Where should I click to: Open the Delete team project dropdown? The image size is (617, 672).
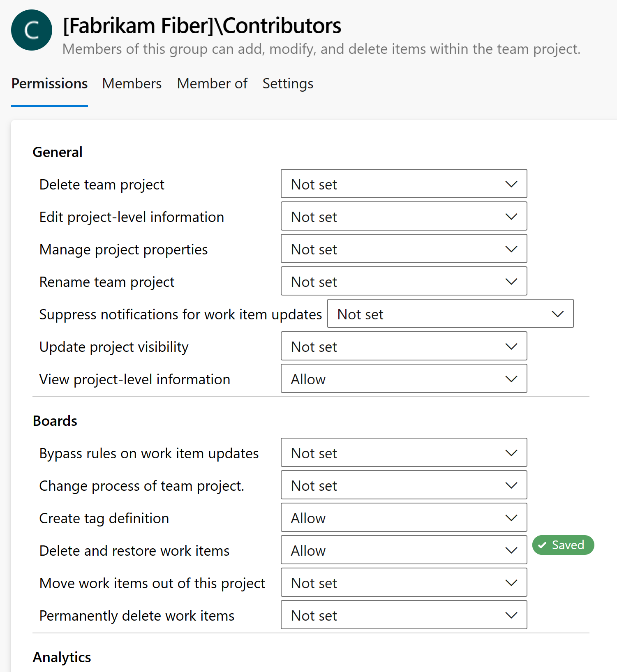click(403, 184)
